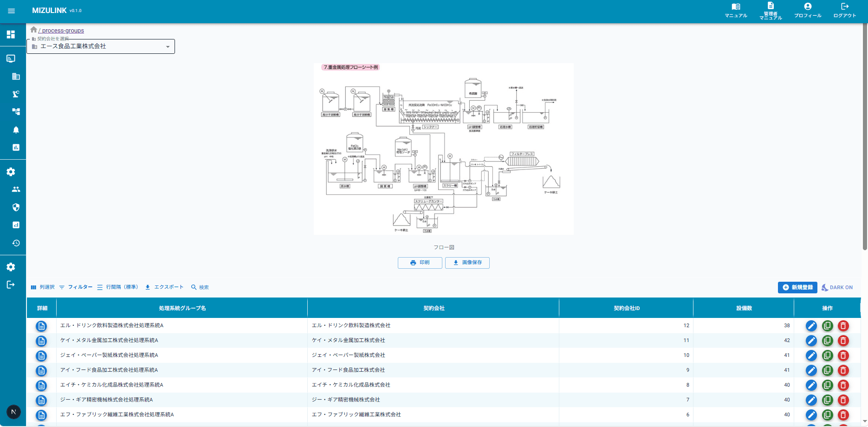
Task: Open details for アイ・フード食品加工 row
Action: (x=41, y=370)
